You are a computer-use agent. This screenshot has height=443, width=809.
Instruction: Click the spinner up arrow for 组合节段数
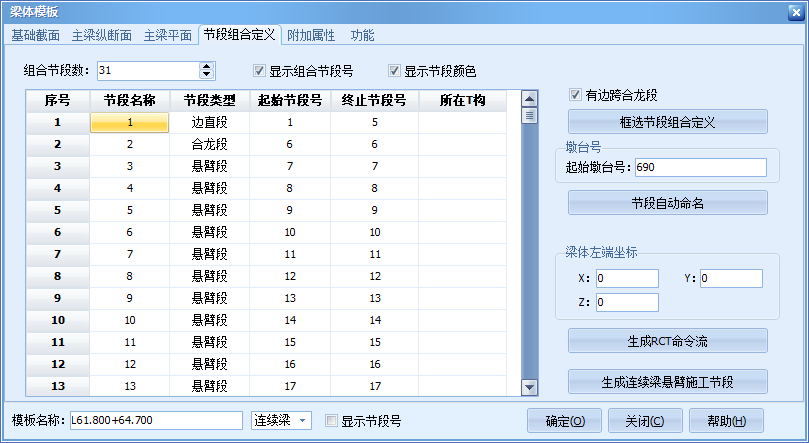click(x=207, y=66)
